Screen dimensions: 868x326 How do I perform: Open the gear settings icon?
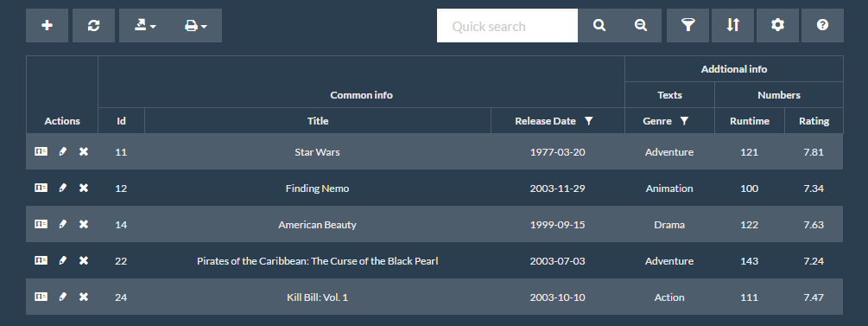click(x=778, y=25)
